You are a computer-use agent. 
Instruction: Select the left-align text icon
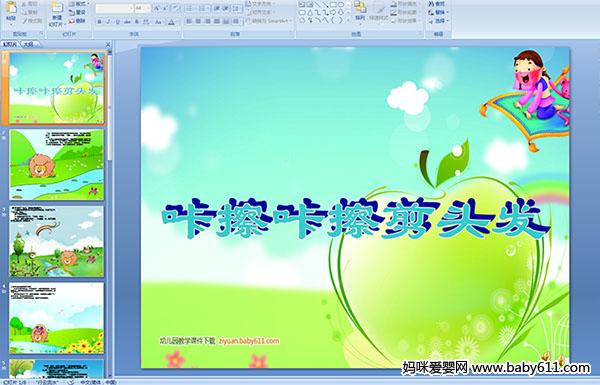click(x=189, y=21)
